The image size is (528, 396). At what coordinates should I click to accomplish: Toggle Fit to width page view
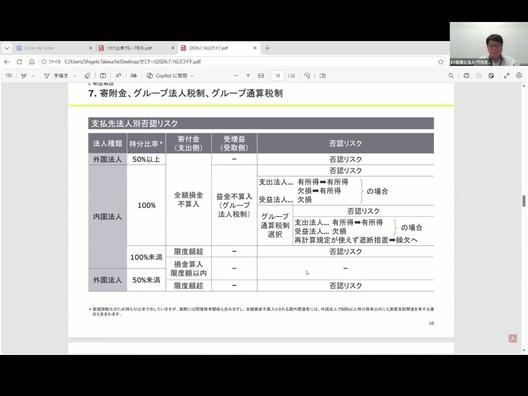[x=261, y=76]
